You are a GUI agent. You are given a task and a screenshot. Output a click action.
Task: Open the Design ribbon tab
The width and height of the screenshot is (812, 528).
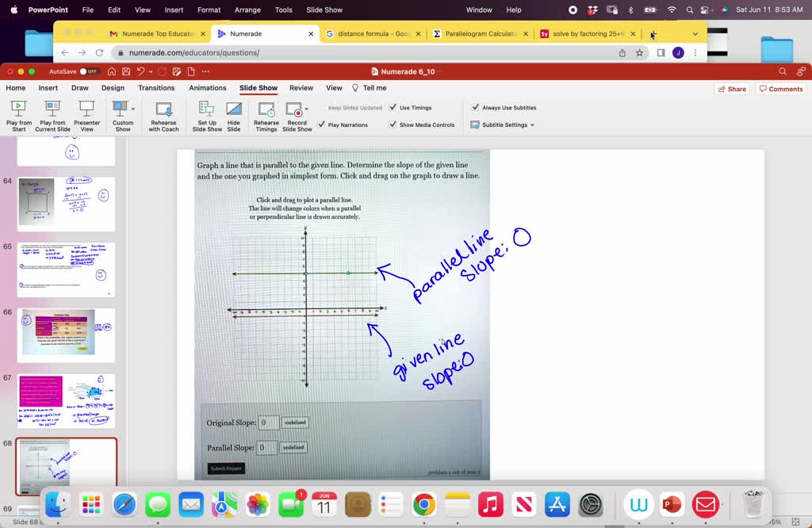click(x=113, y=88)
